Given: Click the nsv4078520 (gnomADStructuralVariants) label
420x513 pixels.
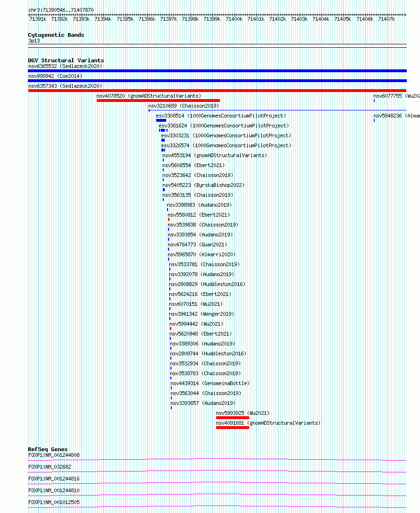Looking at the screenshot, I should tap(149, 96).
